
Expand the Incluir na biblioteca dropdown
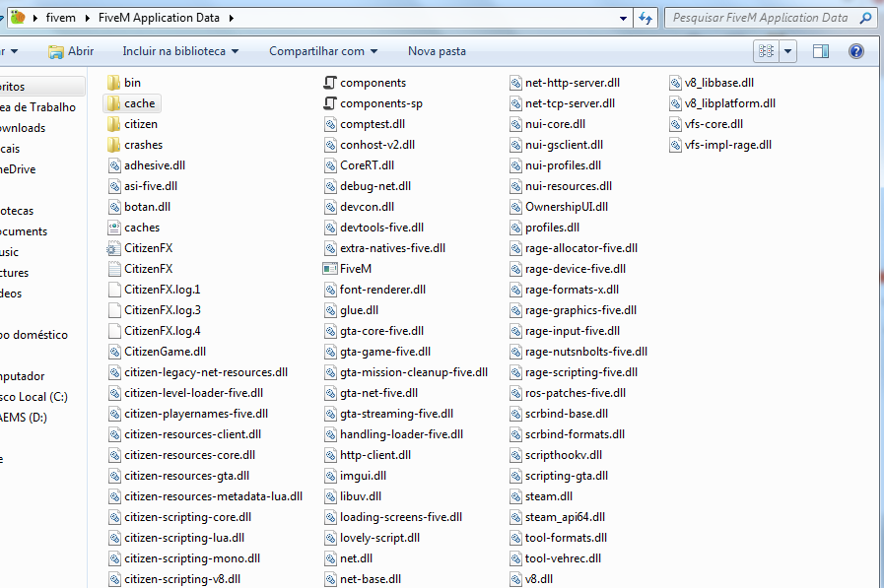coord(236,51)
